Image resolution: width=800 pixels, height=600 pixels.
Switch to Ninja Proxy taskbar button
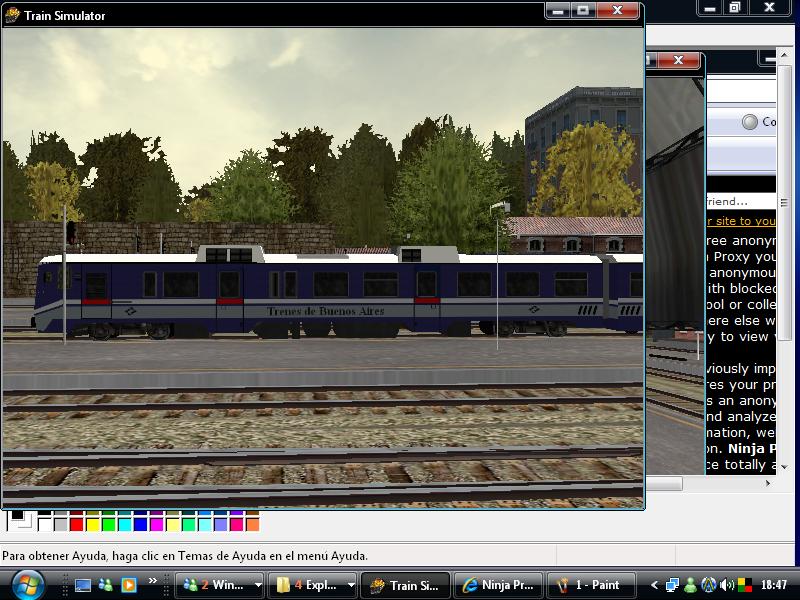pos(498,585)
